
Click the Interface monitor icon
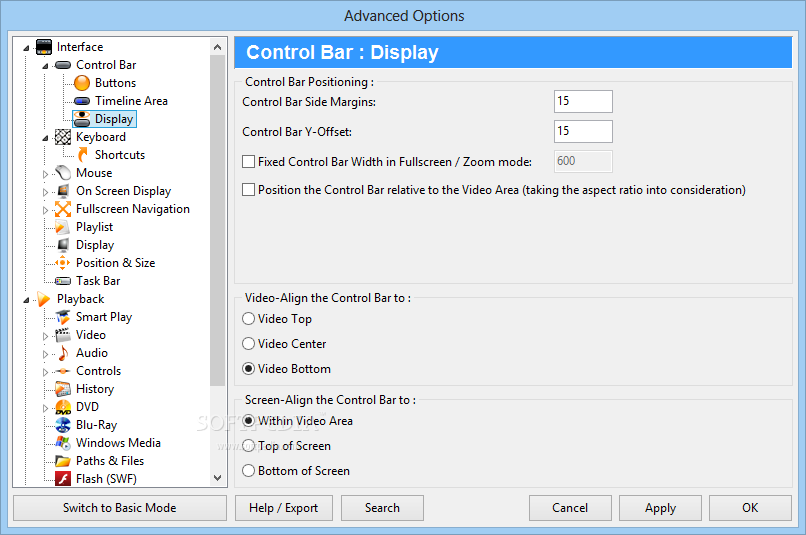[x=44, y=47]
